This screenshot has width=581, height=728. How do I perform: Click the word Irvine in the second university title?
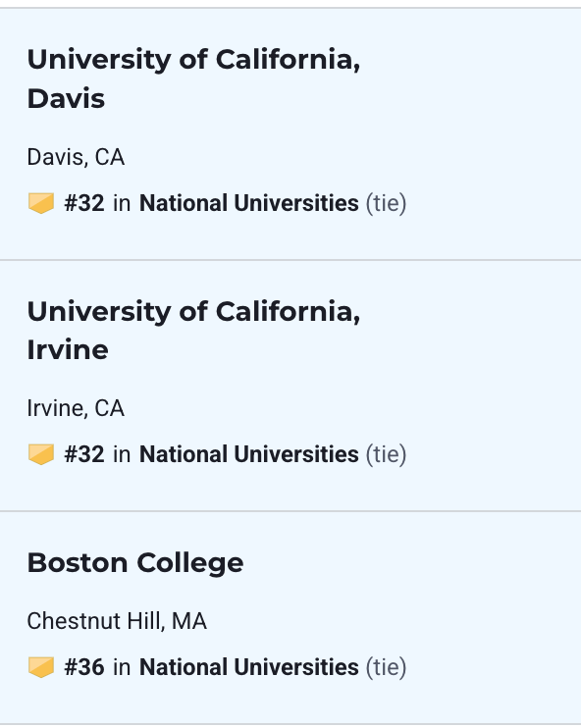click(68, 349)
